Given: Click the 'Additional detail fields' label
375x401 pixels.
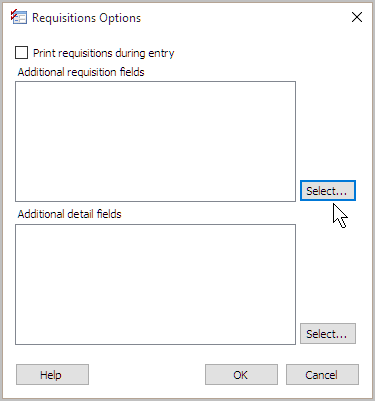Looking at the screenshot, I should point(69,214).
